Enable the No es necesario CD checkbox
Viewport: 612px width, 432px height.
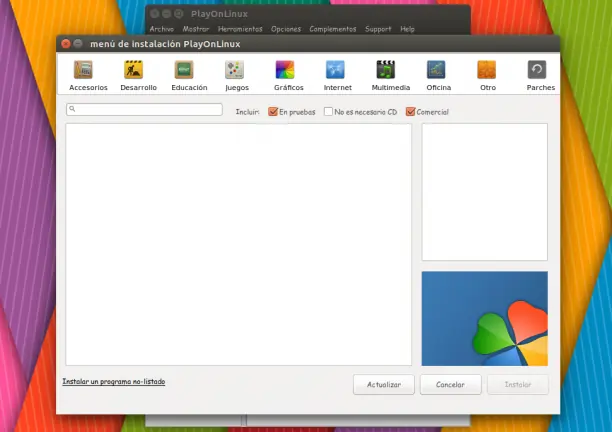(328, 112)
